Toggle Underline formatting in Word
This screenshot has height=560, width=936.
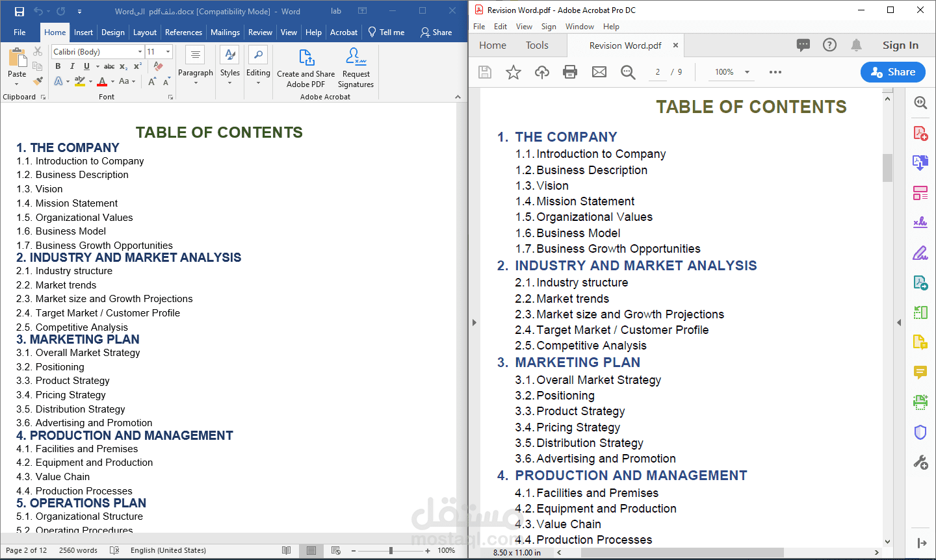point(86,66)
